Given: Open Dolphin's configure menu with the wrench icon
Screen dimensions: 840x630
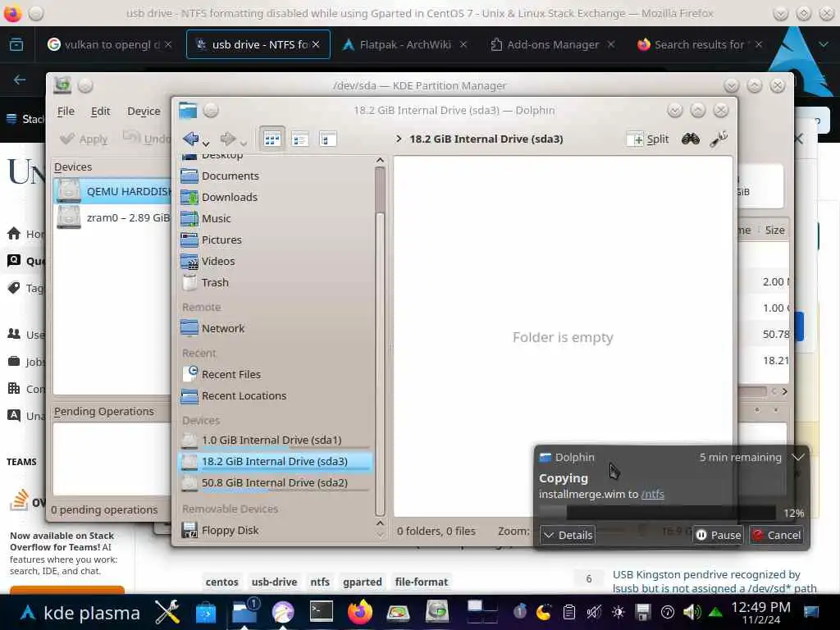Looking at the screenshot, I should (719, 139).
